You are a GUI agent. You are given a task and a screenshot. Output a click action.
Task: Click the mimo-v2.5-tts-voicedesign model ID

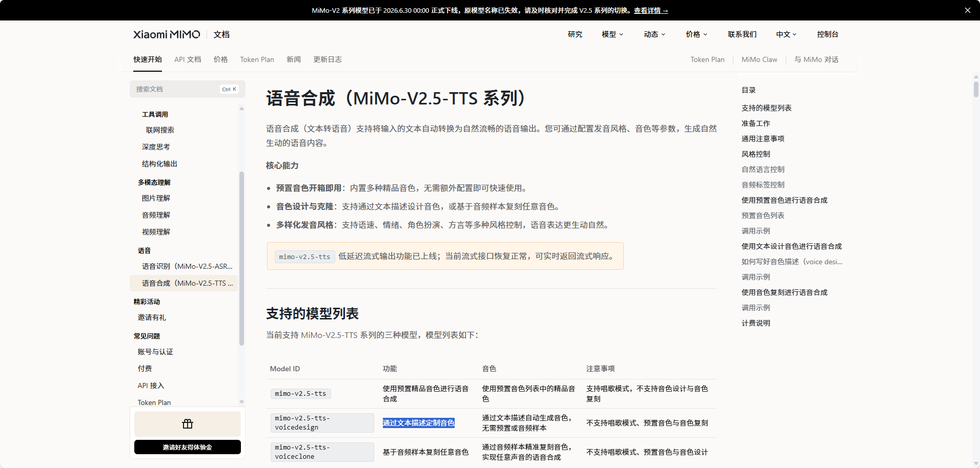click(322, 423)
